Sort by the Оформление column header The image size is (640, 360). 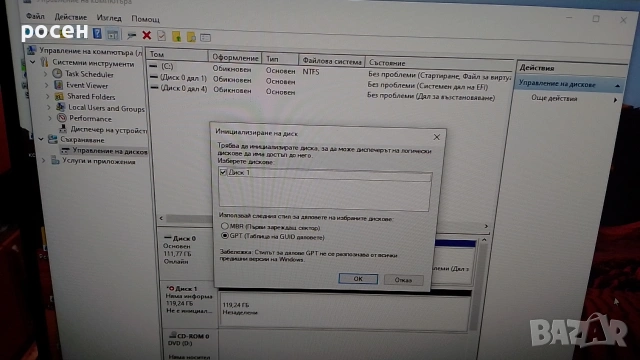tap(236, 58)
